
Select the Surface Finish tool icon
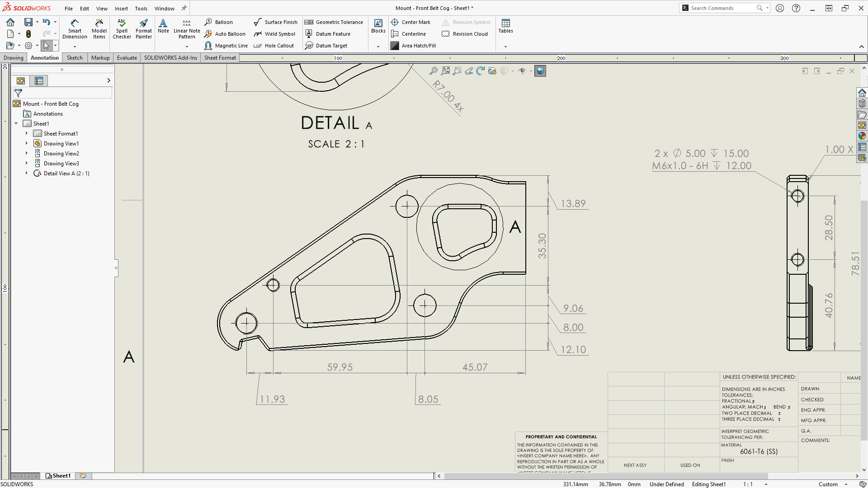258,22
